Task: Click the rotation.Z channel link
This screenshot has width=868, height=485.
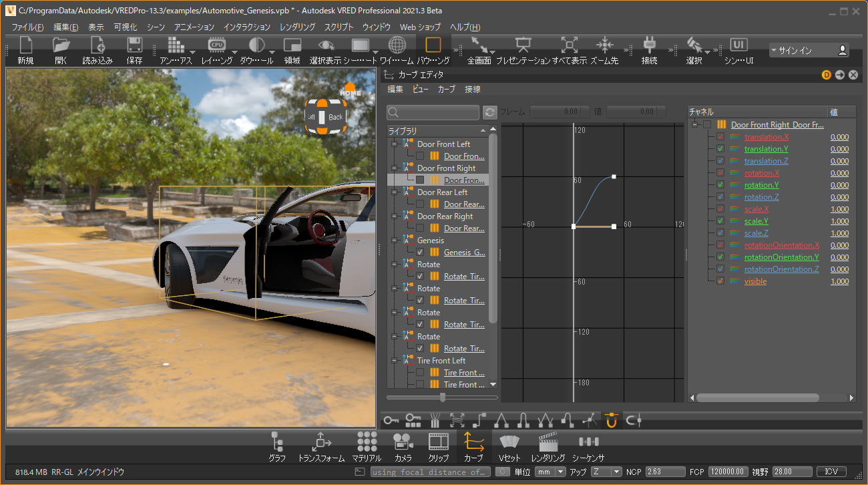Action: coord(761,197)
